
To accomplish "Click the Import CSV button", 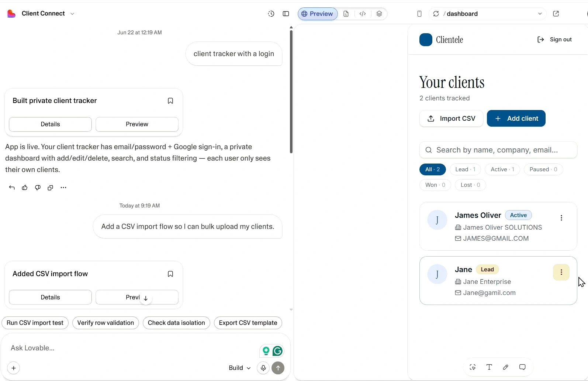I will coord(451,119).
